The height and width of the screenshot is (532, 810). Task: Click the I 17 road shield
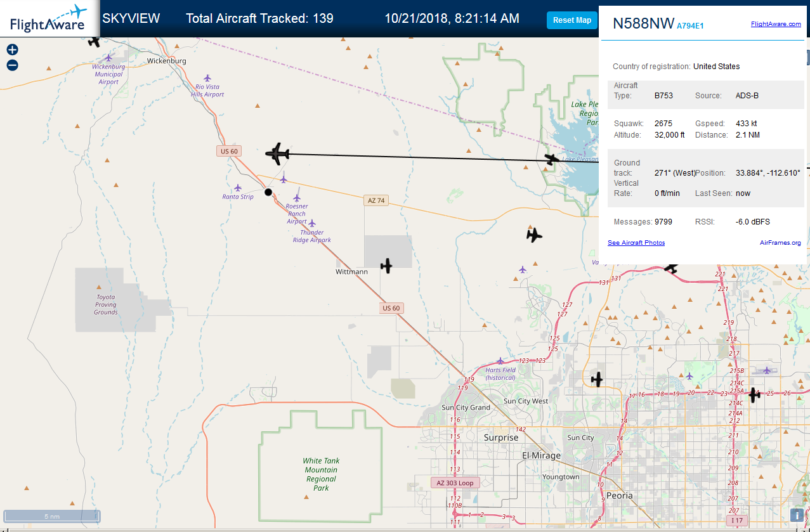point(736,521)
